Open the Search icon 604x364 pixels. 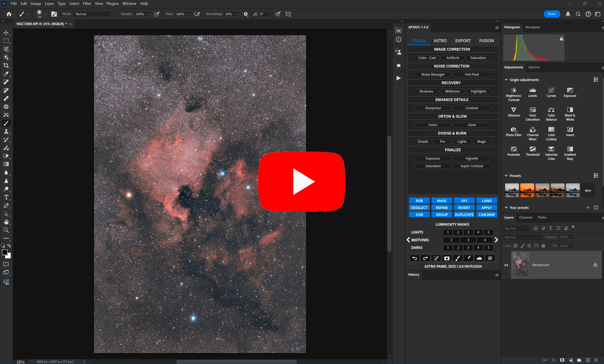[578, 14]
